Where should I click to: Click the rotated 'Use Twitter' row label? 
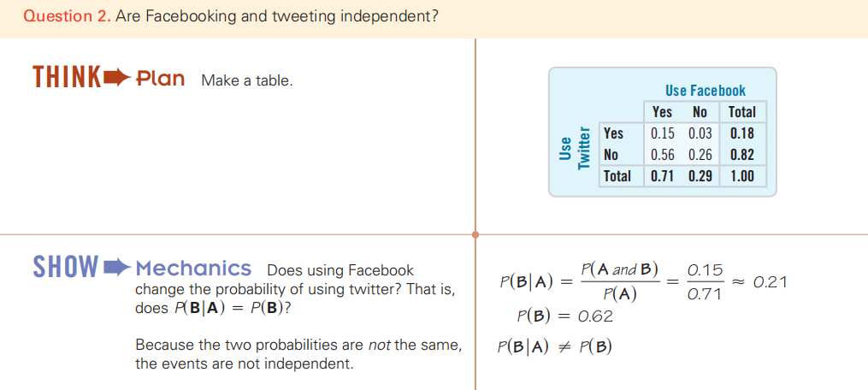(573, 148)
